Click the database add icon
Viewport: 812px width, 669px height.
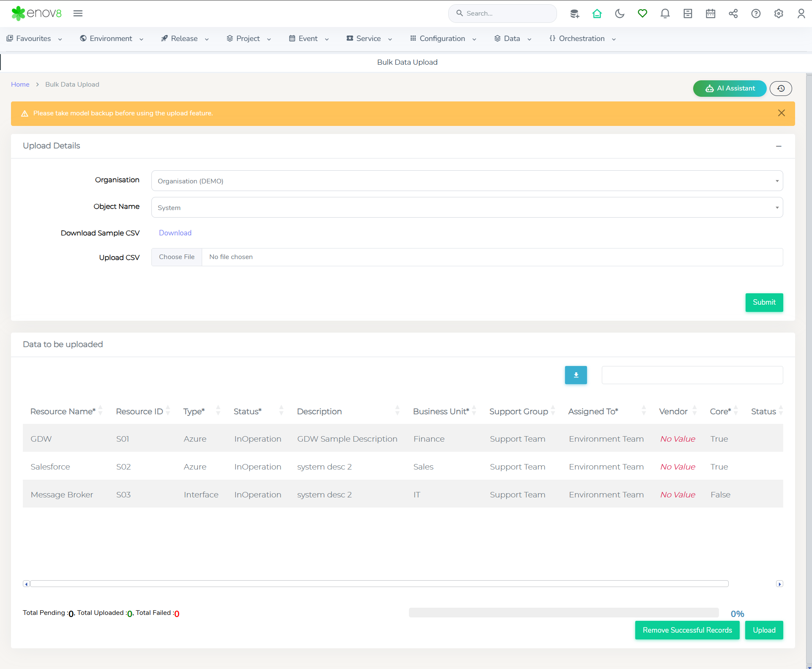pos(574,14)
